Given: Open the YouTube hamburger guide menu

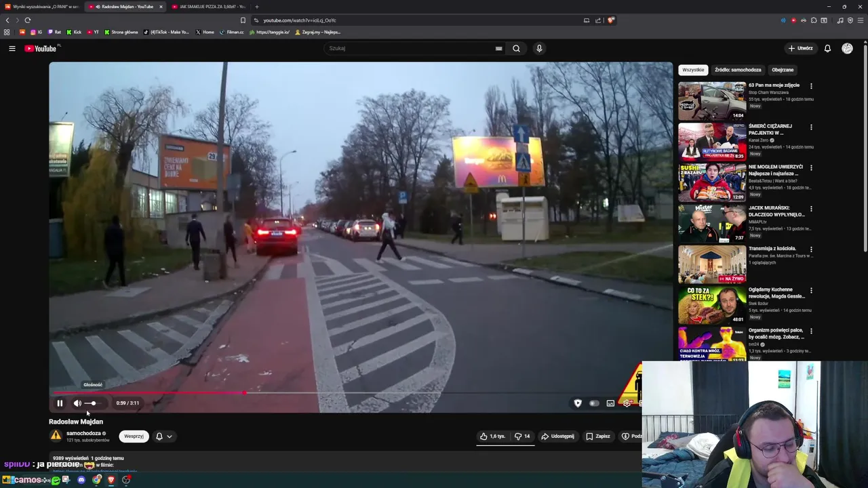Looking at the screenshot, I should (x=12, y=48).
